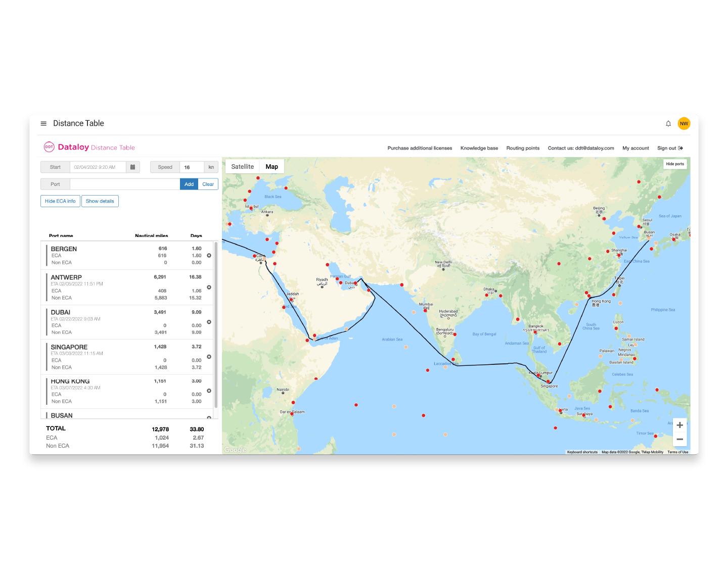Click Singapore port marker on map
728x569 pixels.
coord(548,382)
